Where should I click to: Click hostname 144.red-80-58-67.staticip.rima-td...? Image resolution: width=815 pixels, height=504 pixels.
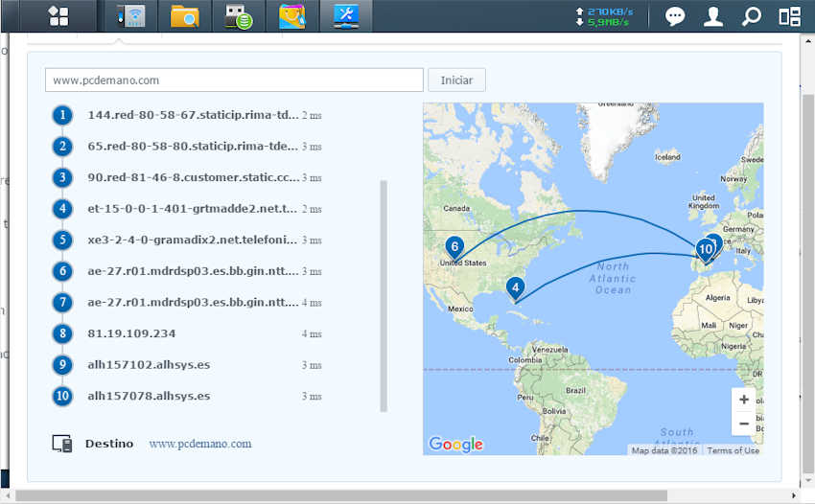[193, 115]
